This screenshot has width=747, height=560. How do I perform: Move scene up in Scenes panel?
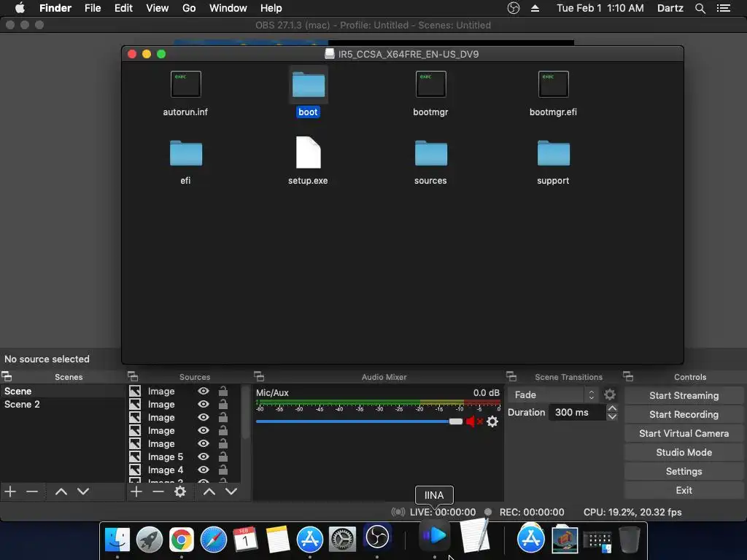61,491
